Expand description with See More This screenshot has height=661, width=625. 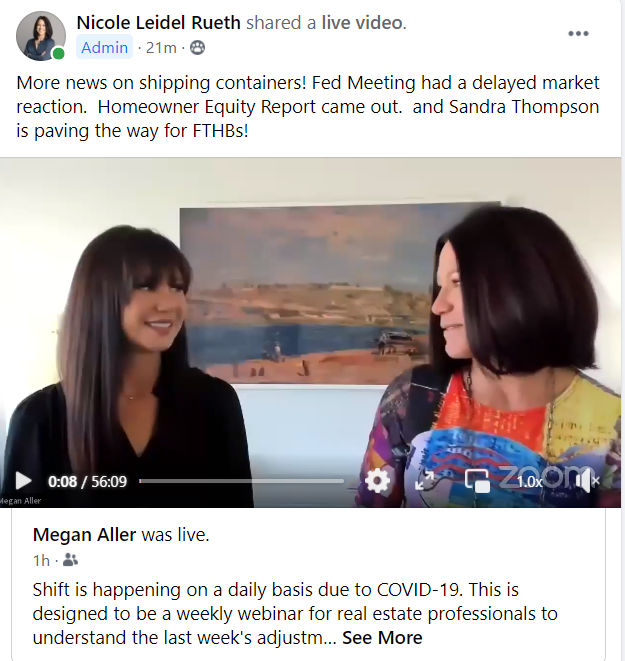(x=382, y=638)
